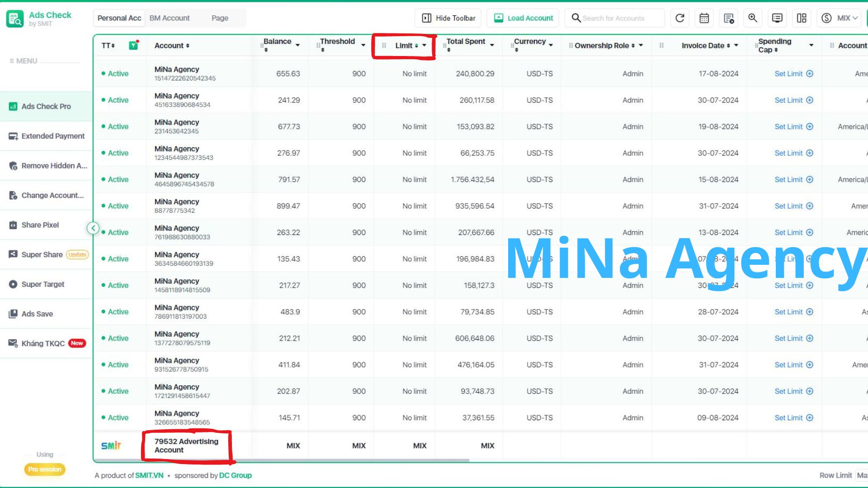This screenshot has width=868, height=488.
Task: Switch to the Personal Acc tab
Action: 119,18
